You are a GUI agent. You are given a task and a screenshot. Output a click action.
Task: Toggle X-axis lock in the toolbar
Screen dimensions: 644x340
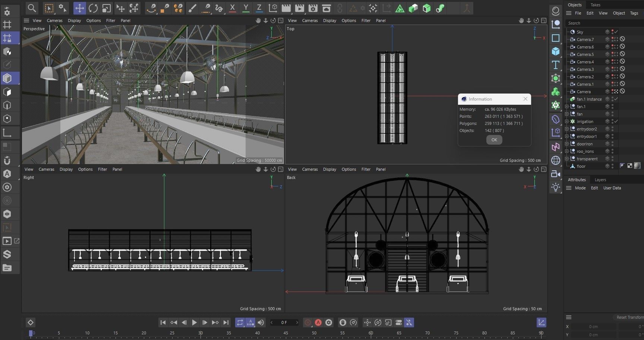232,8
